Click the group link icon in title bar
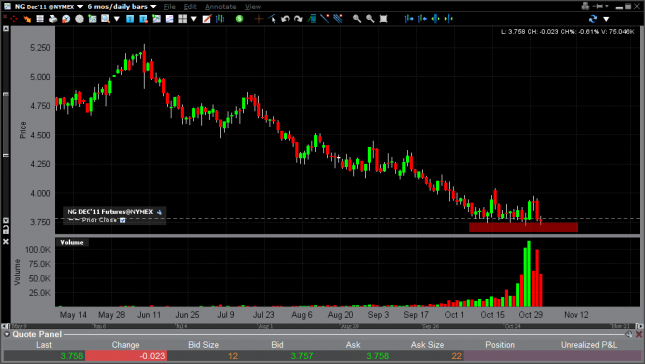Viewport: 645px width, 364px height. click(585, 6)
